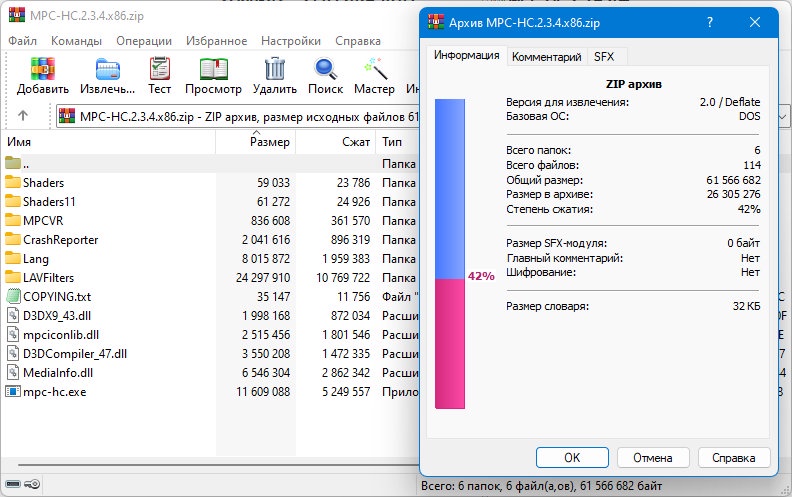This screenshot has width=792, height=497.
Task: Click the Удалить trash bin icon
Action: pyautogui.click(x=275, y=69)
